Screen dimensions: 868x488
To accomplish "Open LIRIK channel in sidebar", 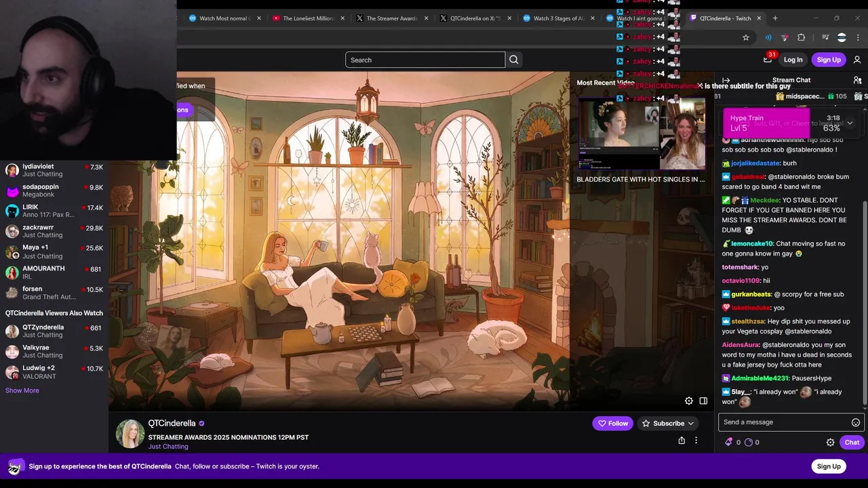I will [x=54, y=211].
